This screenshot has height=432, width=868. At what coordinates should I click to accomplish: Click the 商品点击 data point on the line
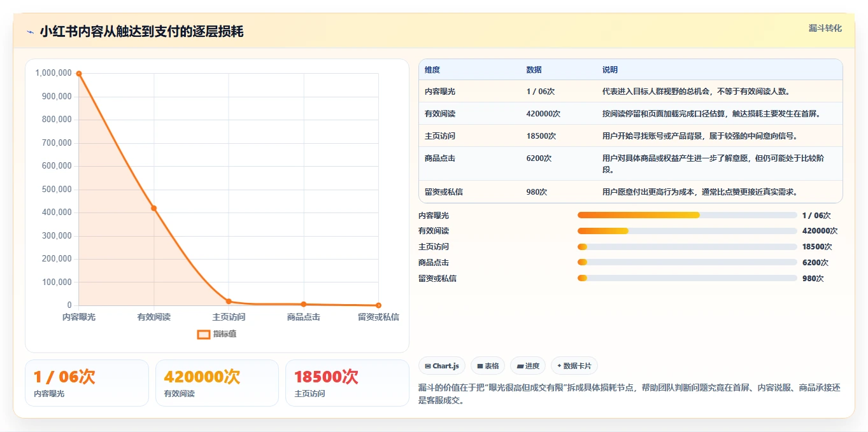[304, 304]
